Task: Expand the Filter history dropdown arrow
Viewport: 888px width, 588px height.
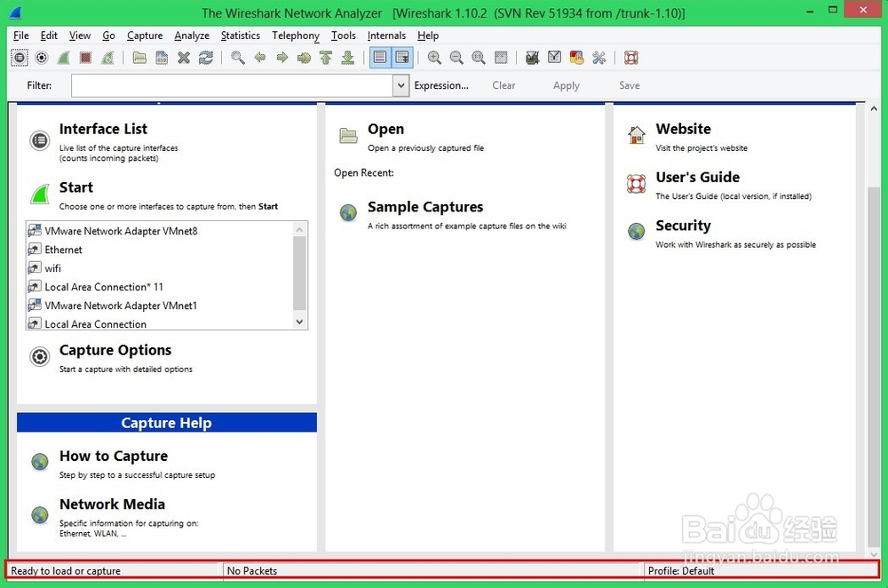Action: tap(401, 85)
